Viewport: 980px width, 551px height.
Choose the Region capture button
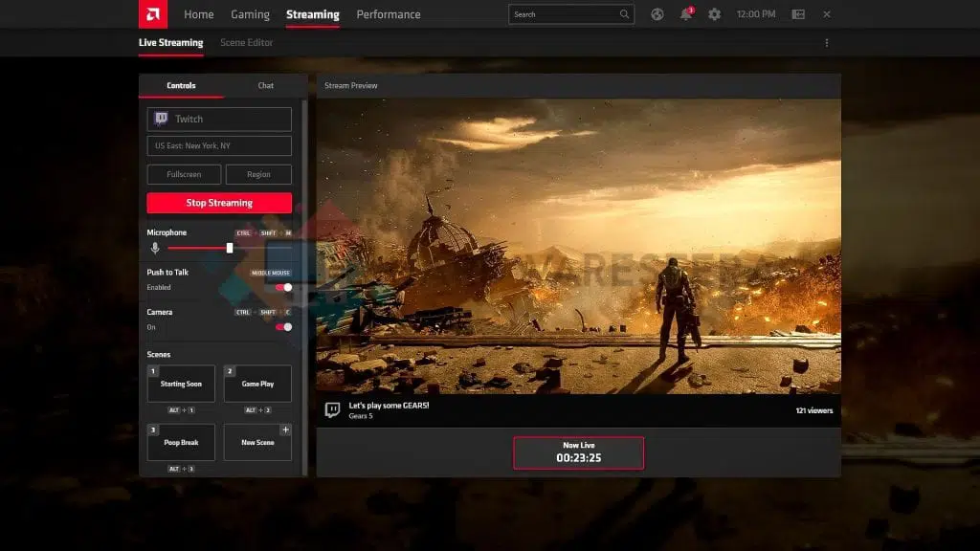[258, 174]
